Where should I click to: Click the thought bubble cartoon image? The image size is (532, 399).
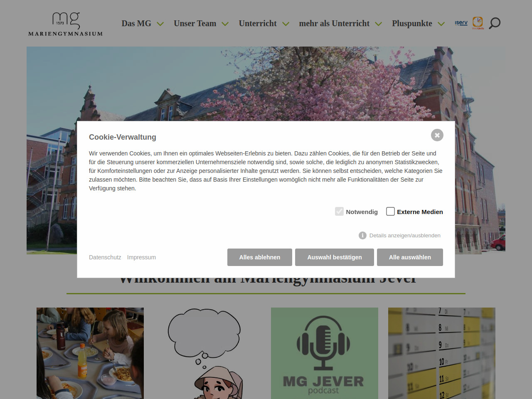tap(204, 353)
